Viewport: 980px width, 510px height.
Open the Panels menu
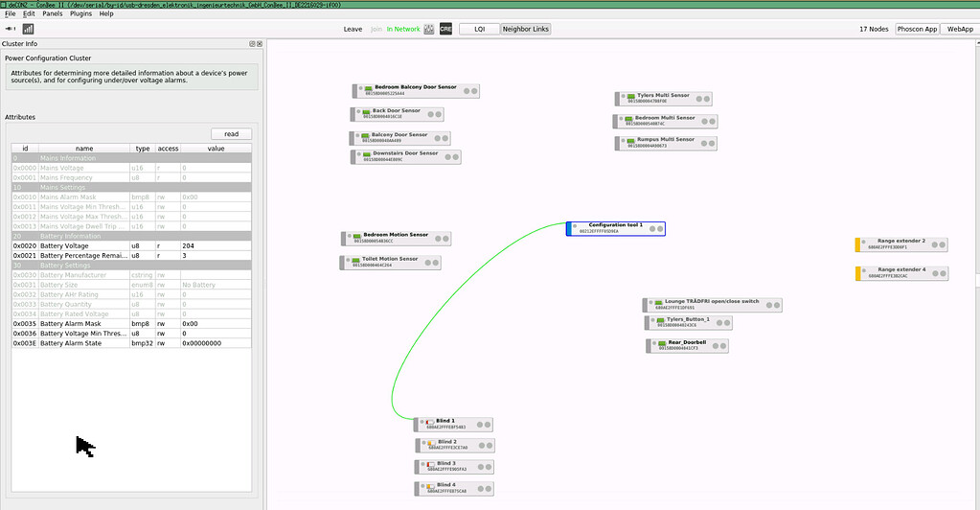point(53,13)
